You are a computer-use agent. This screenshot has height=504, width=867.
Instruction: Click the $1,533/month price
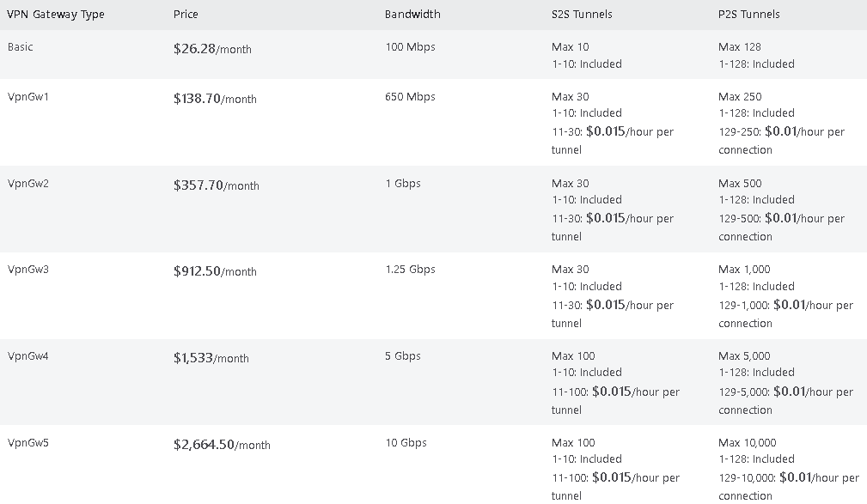[211, 358]
